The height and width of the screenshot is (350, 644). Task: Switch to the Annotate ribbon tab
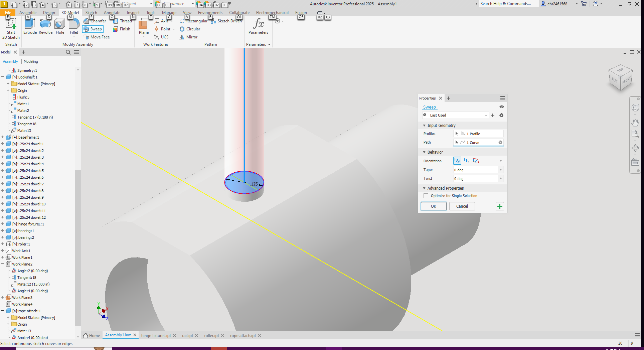click(112, 12)
